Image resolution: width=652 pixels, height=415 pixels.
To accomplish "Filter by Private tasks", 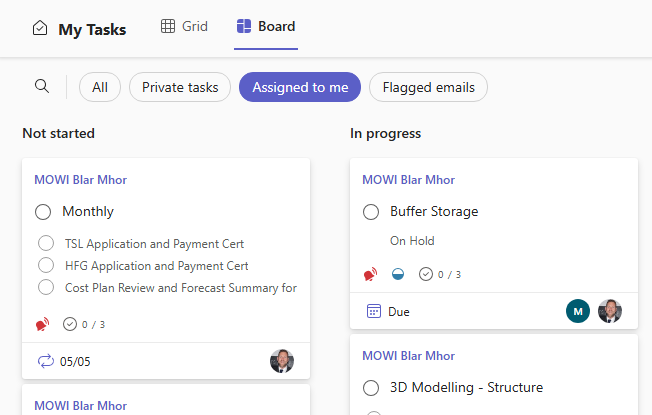I will (180, 87).
